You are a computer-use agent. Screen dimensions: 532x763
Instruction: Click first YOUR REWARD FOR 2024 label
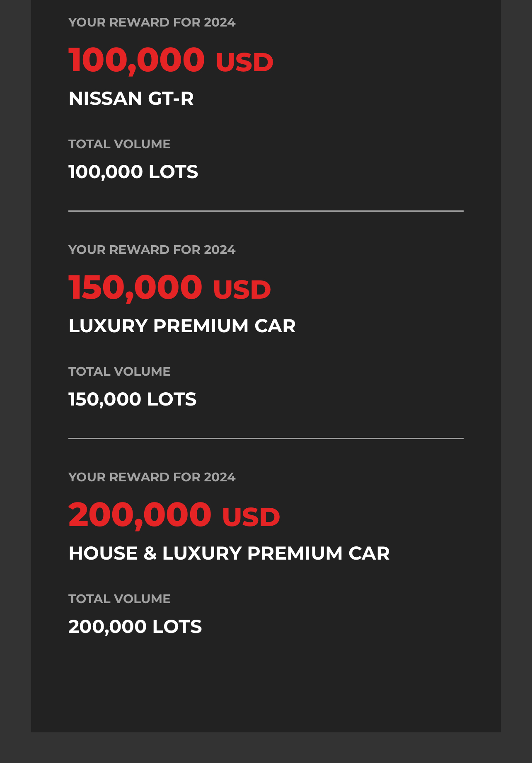[152, 22]
